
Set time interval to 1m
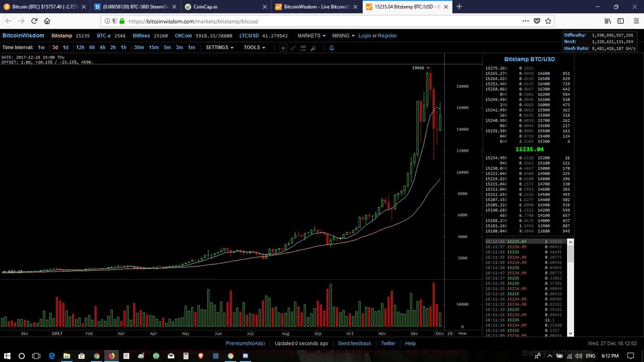(x=191, y=47)
